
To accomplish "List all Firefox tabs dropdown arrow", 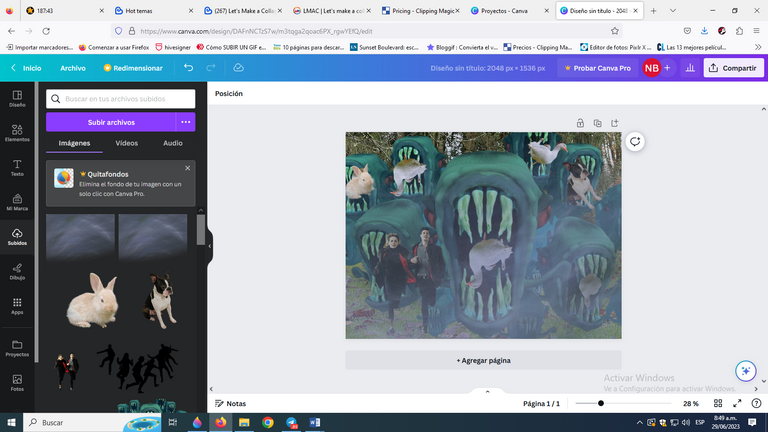I will coord(673,11).
